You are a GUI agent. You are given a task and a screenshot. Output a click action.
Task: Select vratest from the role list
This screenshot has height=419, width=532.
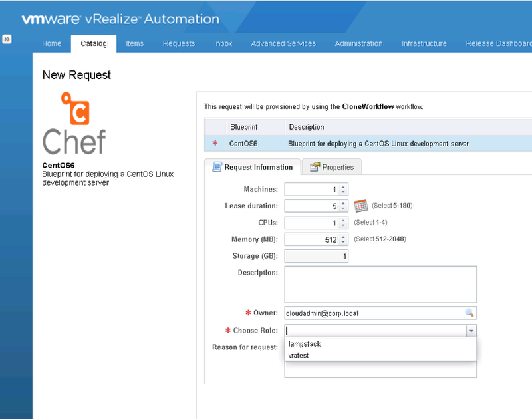pos(299,356)
